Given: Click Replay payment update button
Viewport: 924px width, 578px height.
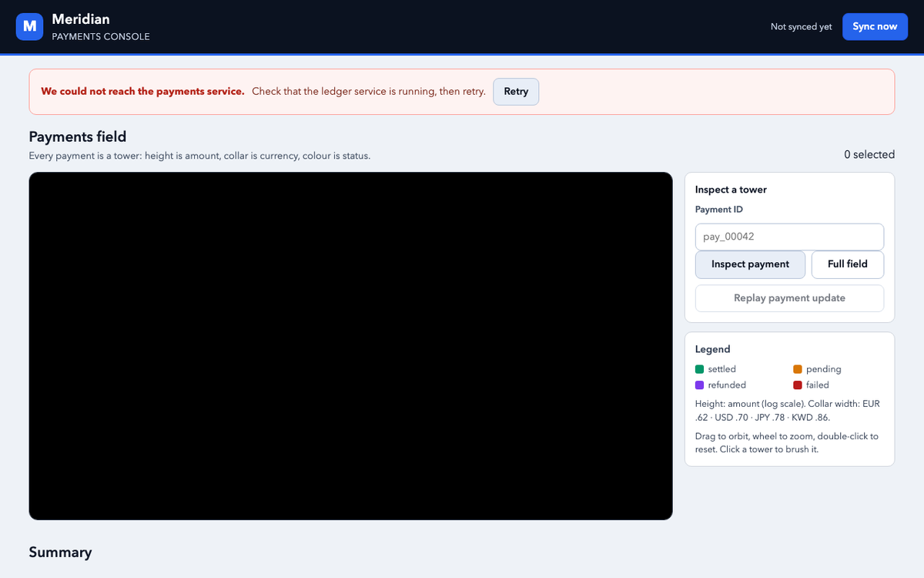Looking at the screenshot, I should (789, 298).
